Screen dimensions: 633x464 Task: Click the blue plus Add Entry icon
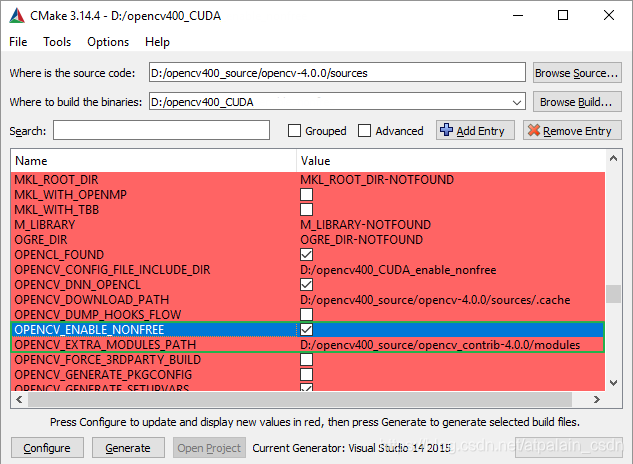pyautogui.click(x=446, y=130)
